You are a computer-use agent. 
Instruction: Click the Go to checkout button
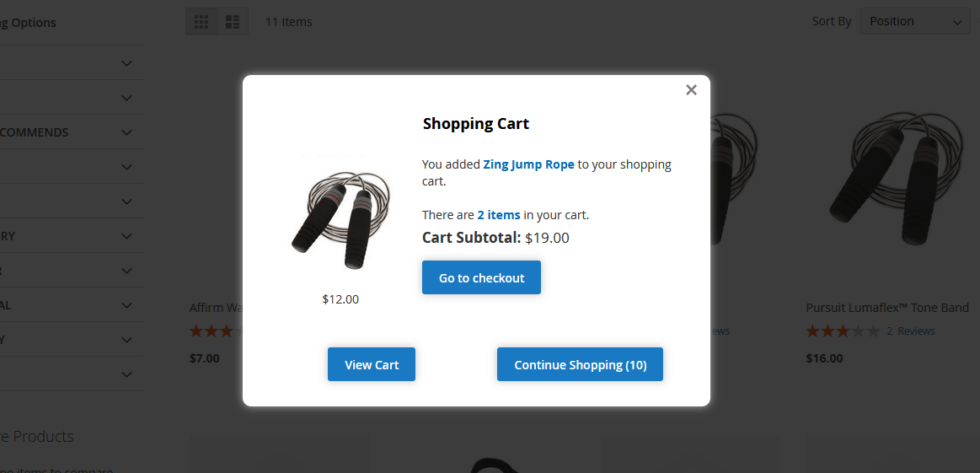(x=481, y=278)
